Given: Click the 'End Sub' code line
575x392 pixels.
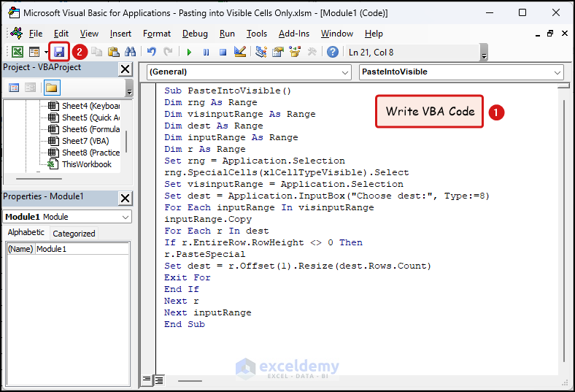Looking at the screenshot, I should (185, 324).
